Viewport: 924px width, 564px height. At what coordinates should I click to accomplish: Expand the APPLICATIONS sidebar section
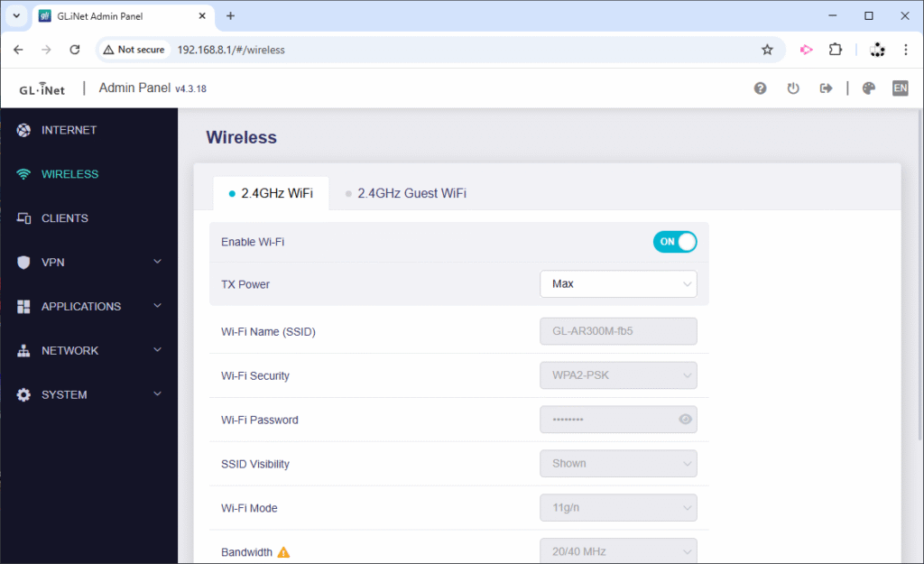point(88,307)
